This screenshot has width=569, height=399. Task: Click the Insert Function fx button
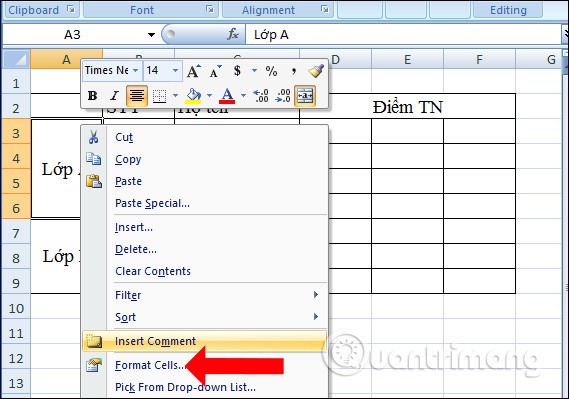coord(233,34)
